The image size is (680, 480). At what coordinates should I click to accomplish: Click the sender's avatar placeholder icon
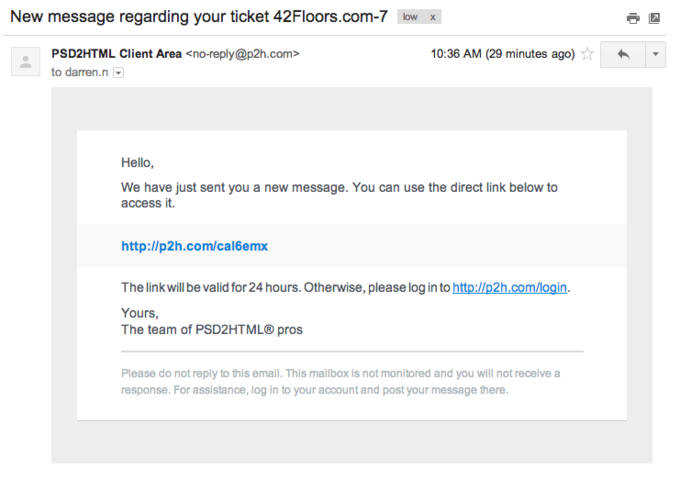(x=26, y=62)
